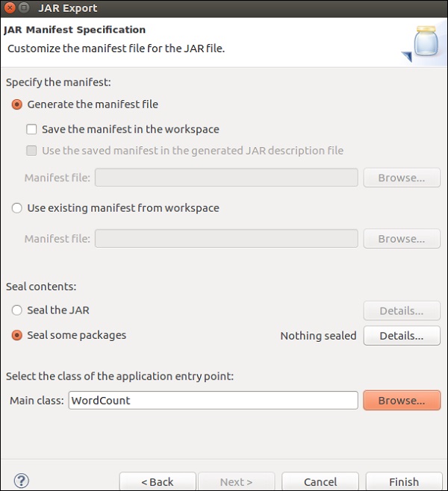Select Generate the manifest file option
The image size is (448, 491).
17,104
